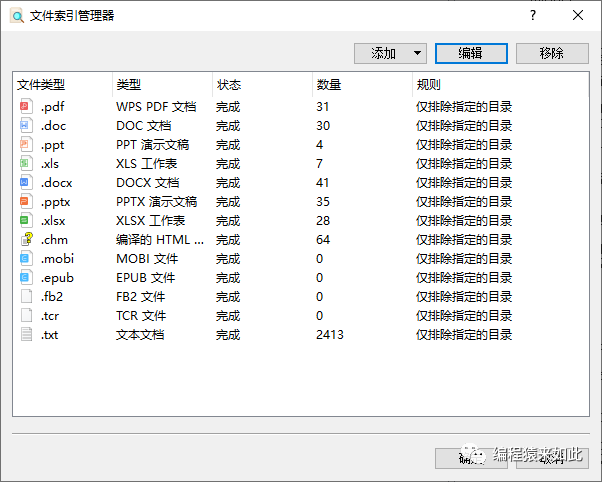The image size is (602, 482).
Task: Click the '文本文档' type cell
Action: (x=140, y=335)
